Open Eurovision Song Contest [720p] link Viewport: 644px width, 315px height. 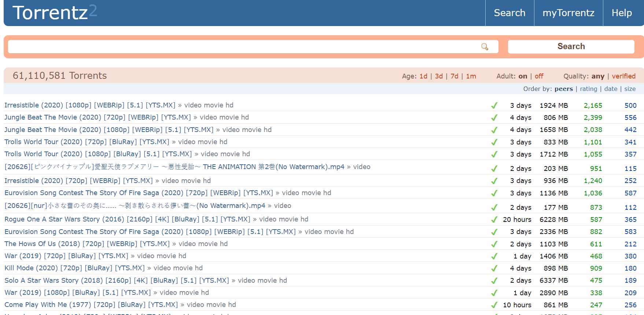(x=139, y=193)
